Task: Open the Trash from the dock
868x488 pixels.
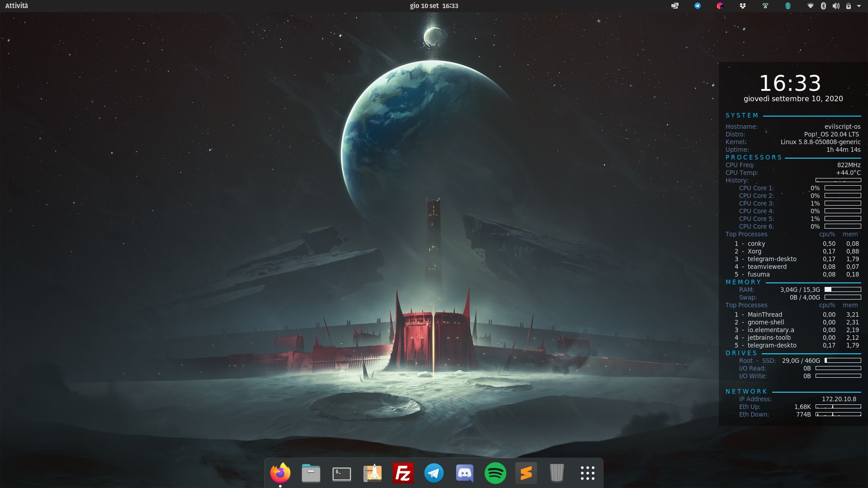Action: click(x=557, y=473)
